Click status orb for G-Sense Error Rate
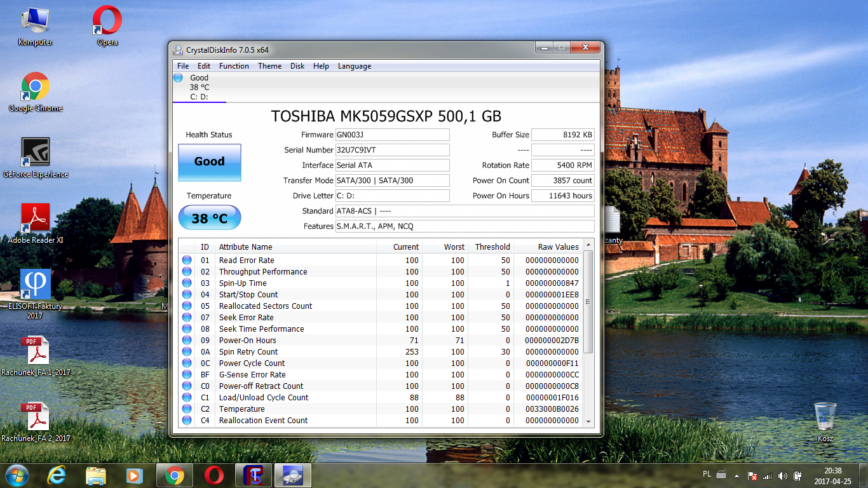 coord(187,374)
